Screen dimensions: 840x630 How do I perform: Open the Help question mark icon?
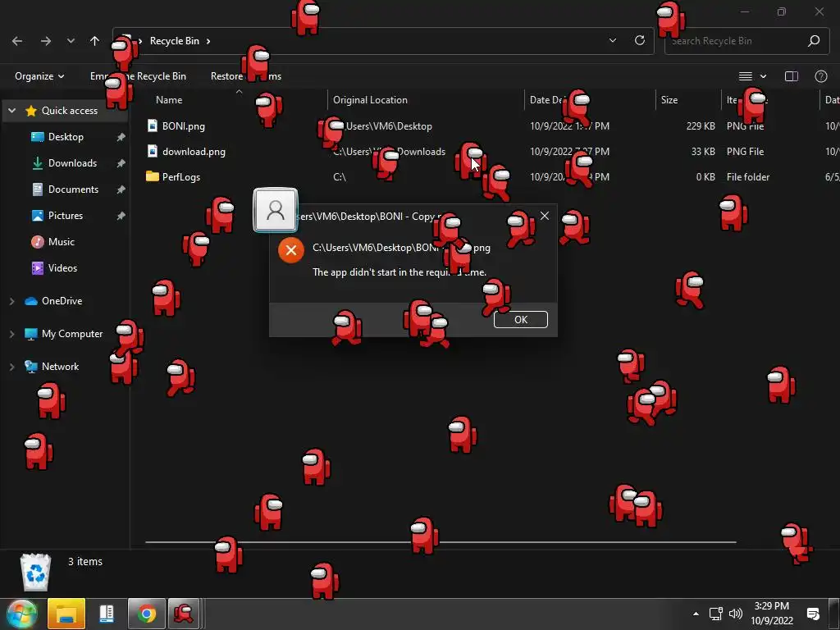click(820, 76)
